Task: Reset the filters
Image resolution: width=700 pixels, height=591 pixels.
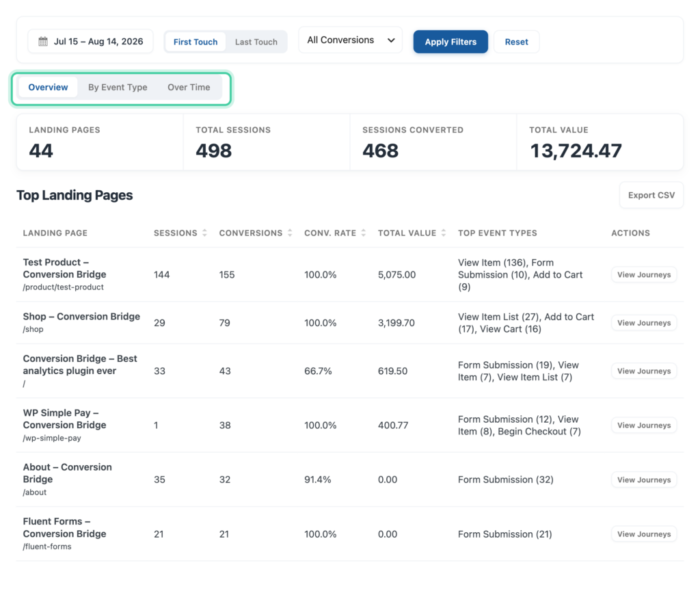Action: click(x=517, y=42)
